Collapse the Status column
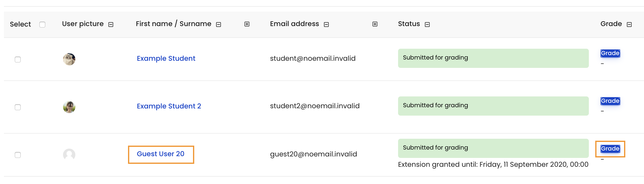This screenshot has width=644, height=184. coord(427,24)
